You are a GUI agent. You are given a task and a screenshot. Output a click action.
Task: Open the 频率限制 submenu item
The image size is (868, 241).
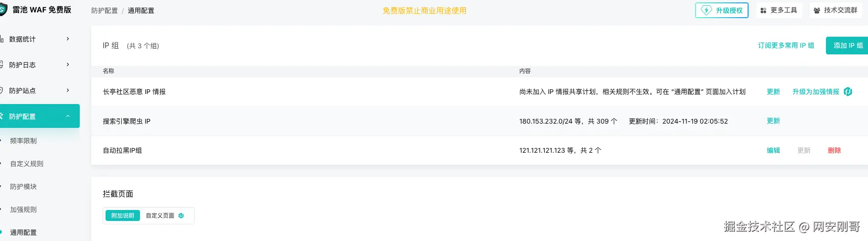(x=23, y=141)
